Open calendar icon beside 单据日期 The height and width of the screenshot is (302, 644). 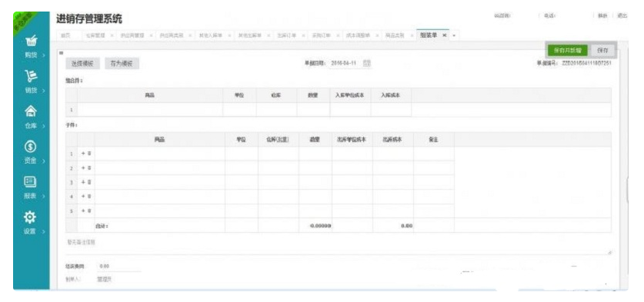tap(367, 63)
